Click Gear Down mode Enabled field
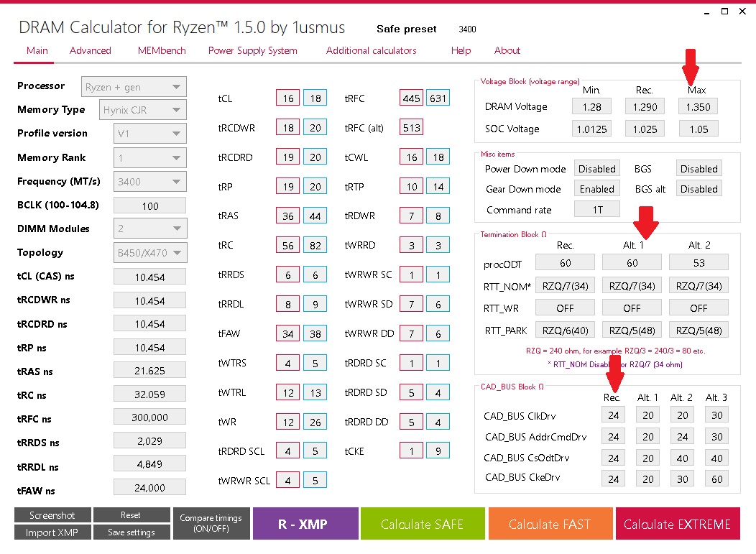This screenshot has width=756, height=554. click(597, 189)
